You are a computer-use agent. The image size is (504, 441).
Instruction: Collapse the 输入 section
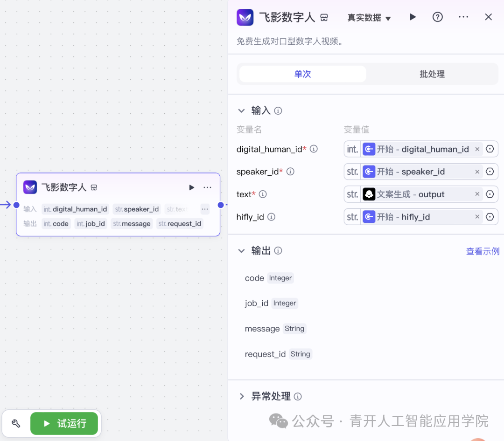click(x=241, y=111)
